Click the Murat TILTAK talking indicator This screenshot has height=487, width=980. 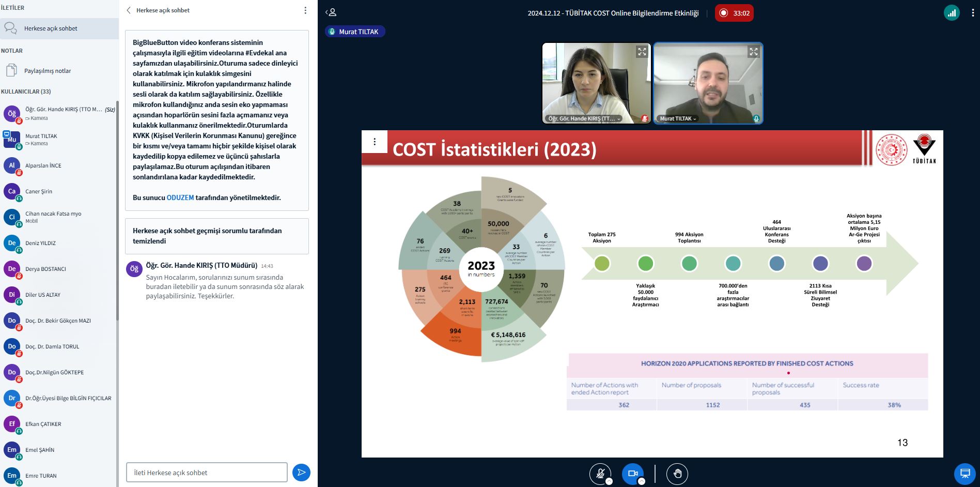355,32
